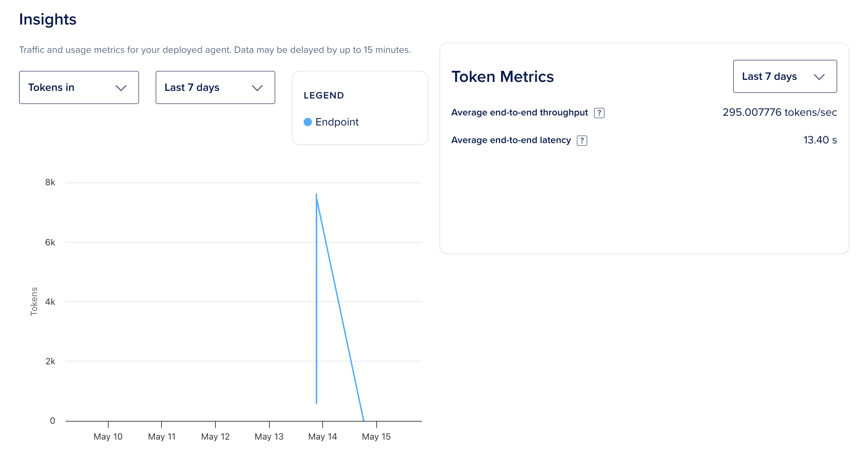
Task: Click chevron arrow in chart date range selector
Action: 257,88
